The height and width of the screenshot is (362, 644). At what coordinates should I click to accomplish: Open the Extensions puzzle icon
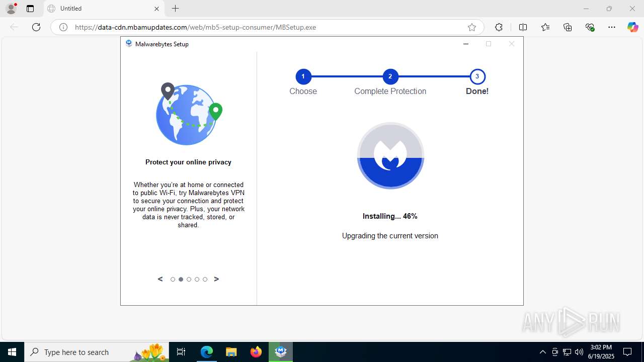[x=499, y=27]
